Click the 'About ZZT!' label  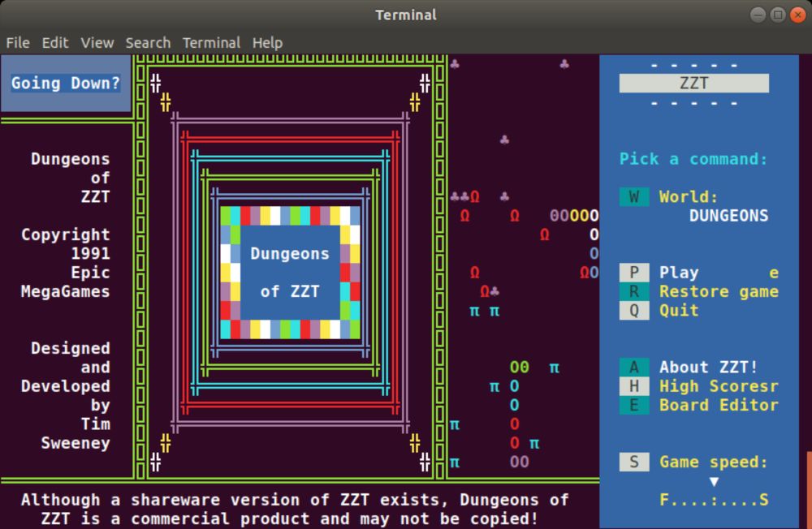click(x=708, y=367)
